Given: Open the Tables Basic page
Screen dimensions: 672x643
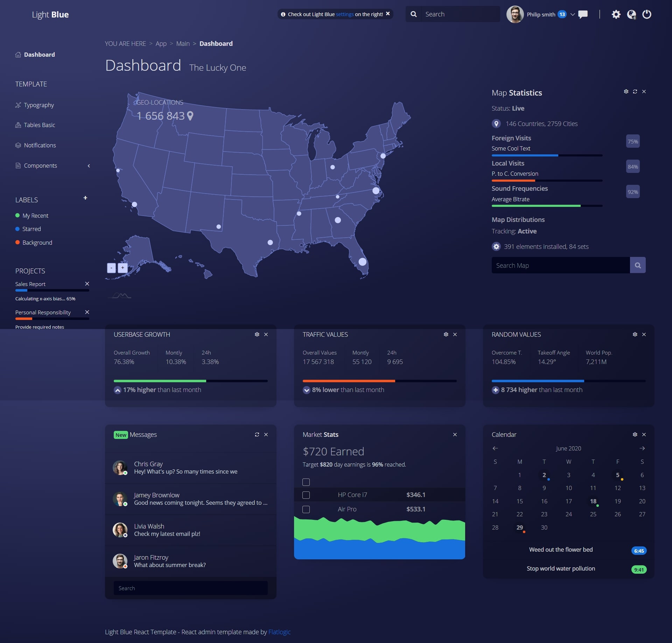Looking at the screenshot, I should [x=39, y=125].
